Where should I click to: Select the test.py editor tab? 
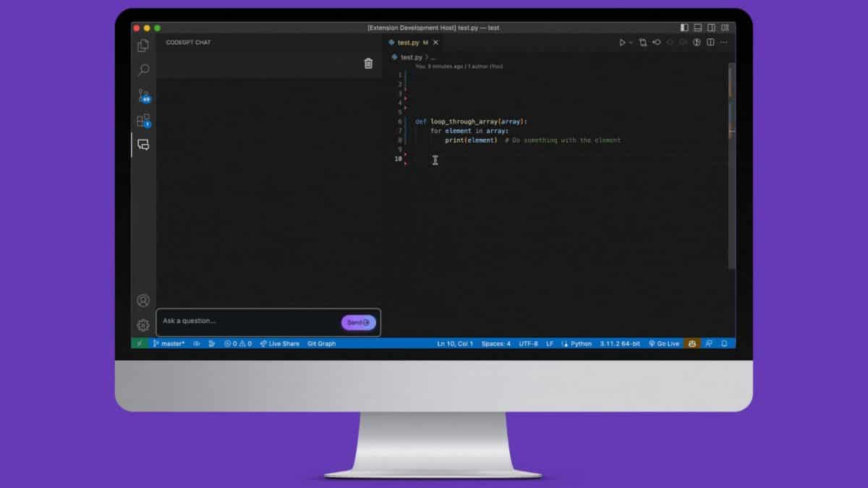414,43
